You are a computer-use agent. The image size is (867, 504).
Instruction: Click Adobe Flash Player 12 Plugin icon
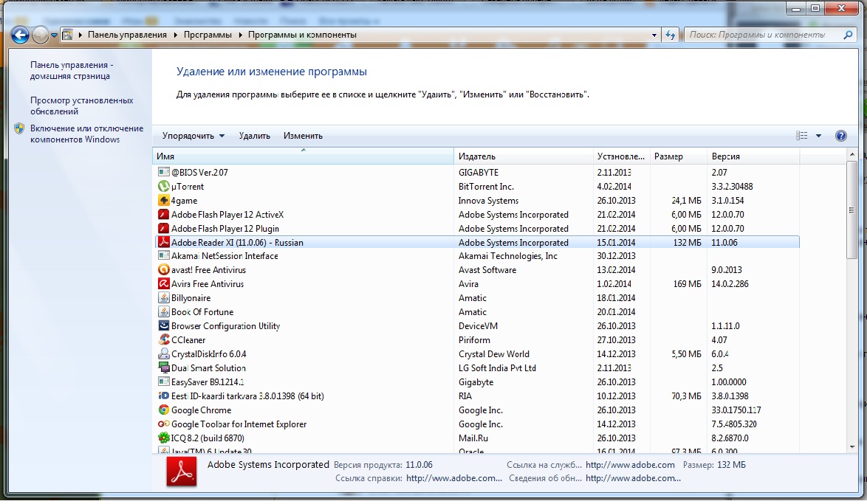[163, 228]
